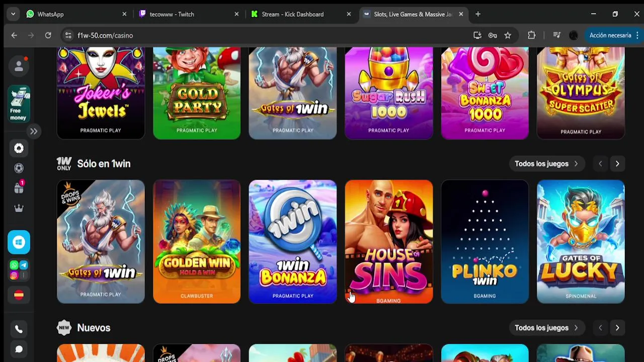
Task: Click the SPINOMENAL provider label
Action: [x=581, y=296]
